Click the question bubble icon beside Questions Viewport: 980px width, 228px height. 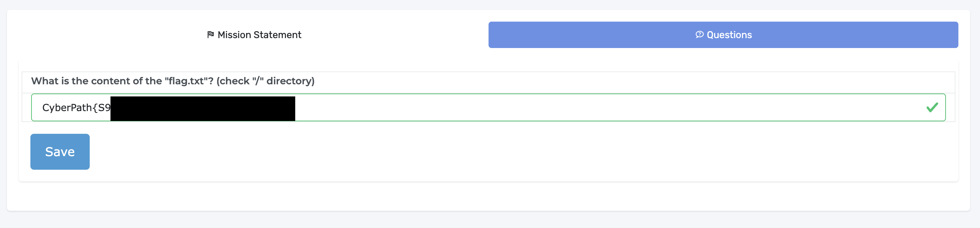pyautogui.click(x=699, y=34)
